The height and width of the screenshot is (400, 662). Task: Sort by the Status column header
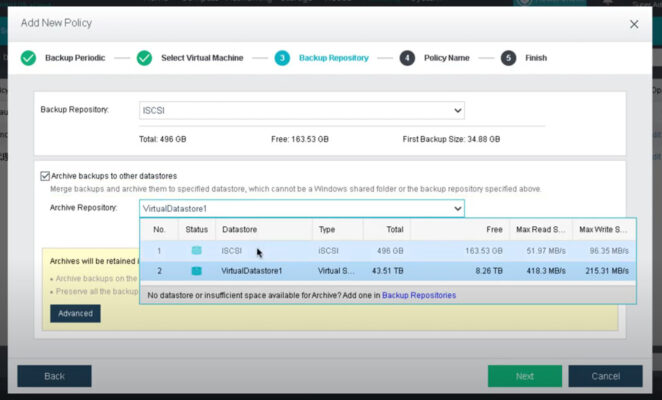196,229
